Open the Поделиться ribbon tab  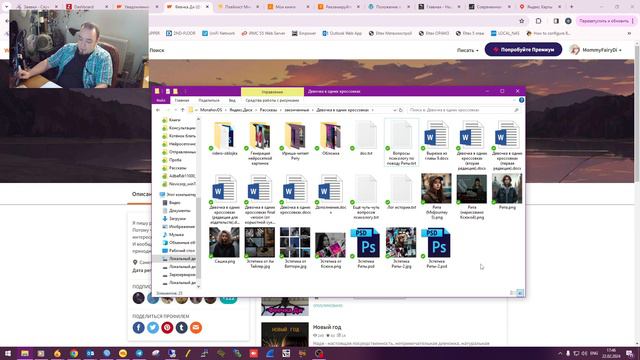point(209,100)
